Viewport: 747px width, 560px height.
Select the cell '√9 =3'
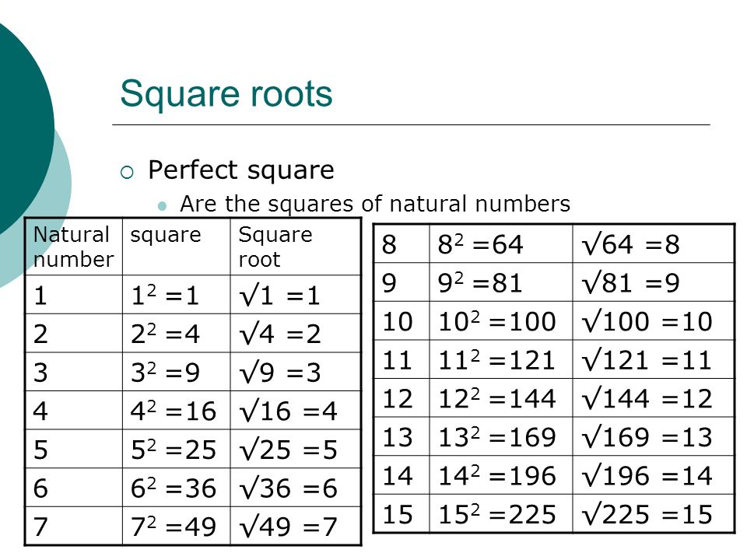(296, 372)
